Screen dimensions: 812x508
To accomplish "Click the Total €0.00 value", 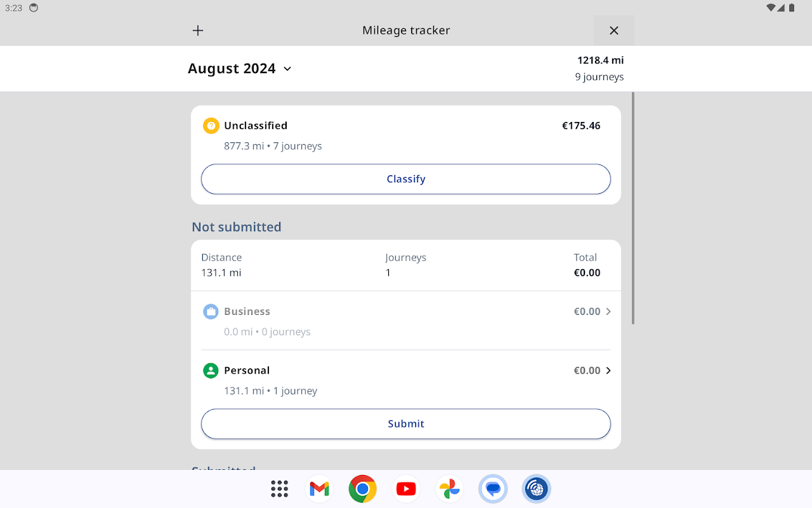I will click(587, 273).
